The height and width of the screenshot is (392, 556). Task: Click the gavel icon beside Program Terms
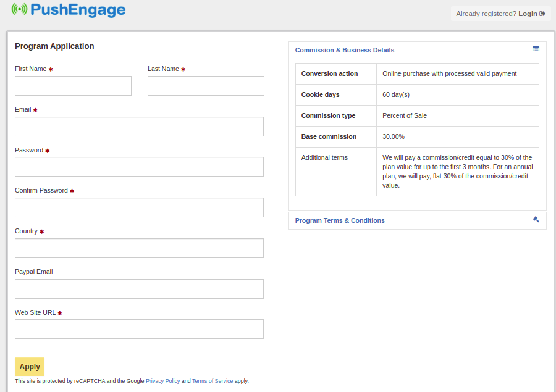pyautogui.click(x=536, y=219)
